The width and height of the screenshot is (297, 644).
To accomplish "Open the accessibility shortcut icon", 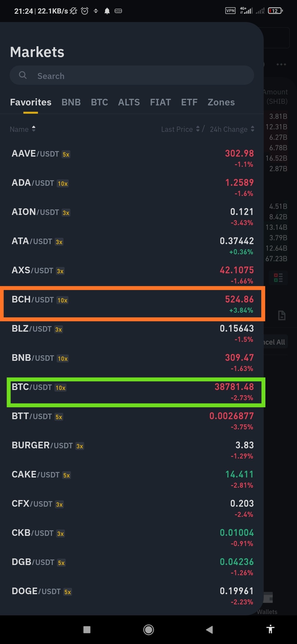I will 271,629.
